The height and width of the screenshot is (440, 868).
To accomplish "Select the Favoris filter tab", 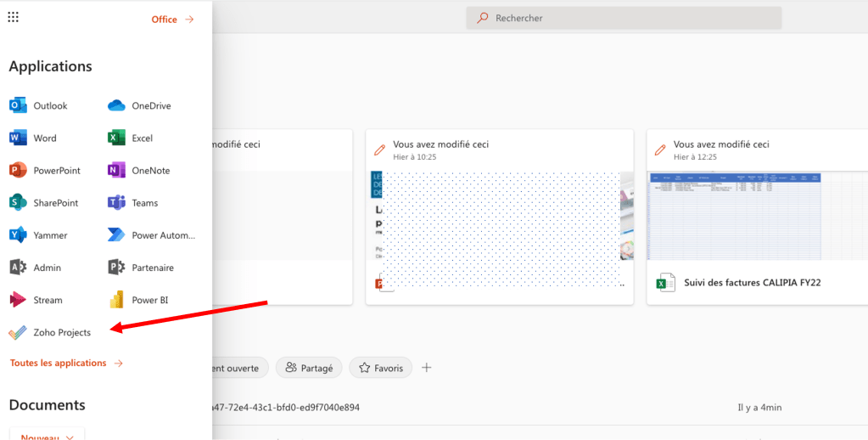I will coord(380,368).
